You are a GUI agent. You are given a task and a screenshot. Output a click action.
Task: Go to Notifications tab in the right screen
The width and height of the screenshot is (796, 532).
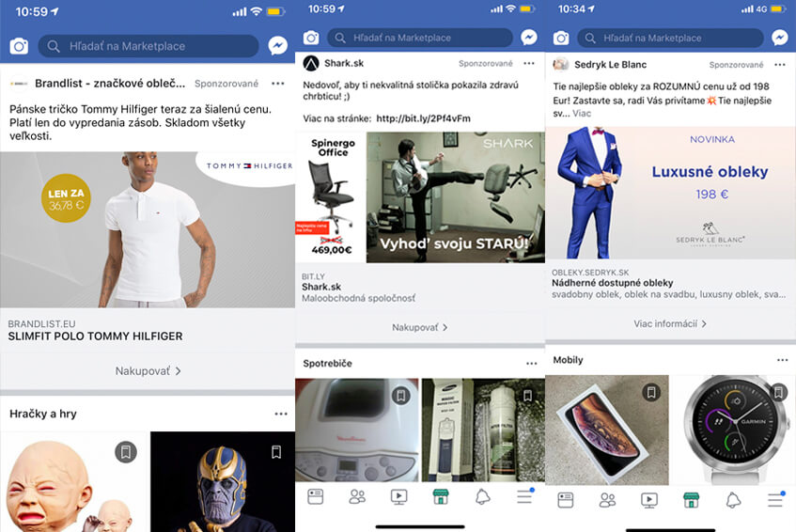pyautogui.click(x=733, y=500)
